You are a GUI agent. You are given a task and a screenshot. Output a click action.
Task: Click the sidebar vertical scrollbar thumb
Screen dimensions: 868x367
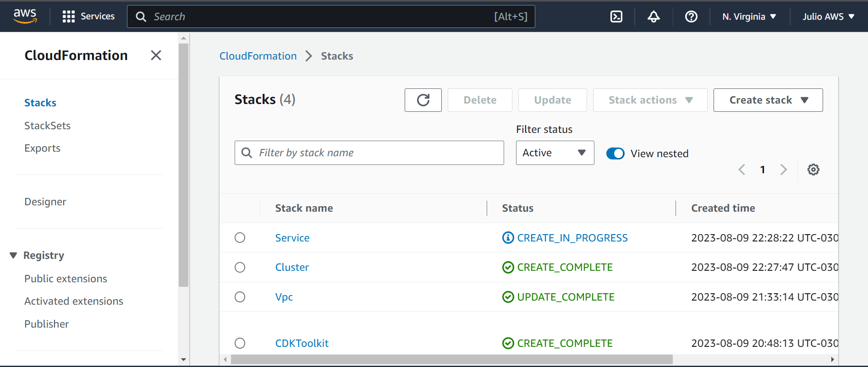[183, 165]
